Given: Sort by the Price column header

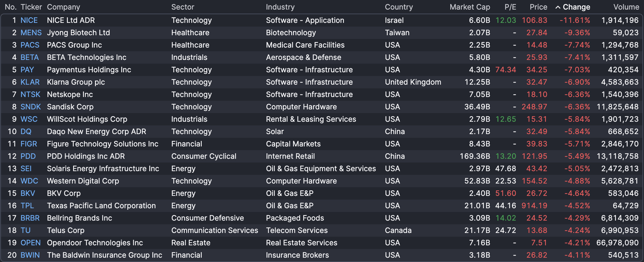Looking at the screenshot, I should tap(538, 7).
